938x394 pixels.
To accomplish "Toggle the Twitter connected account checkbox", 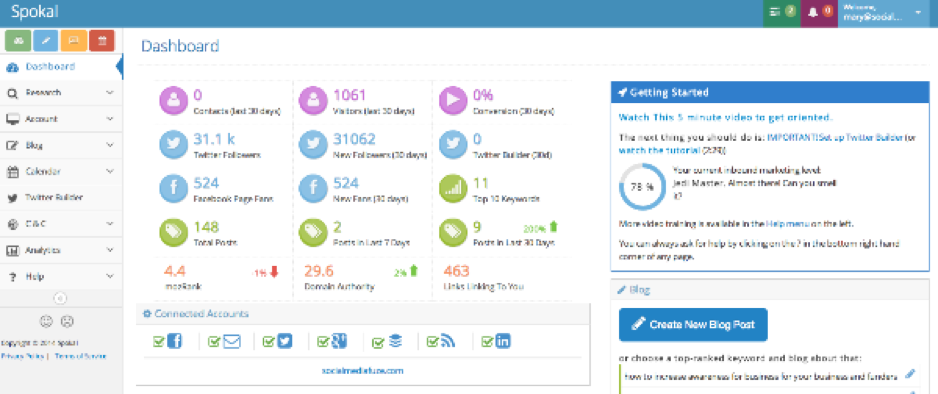I will (269, 342).
